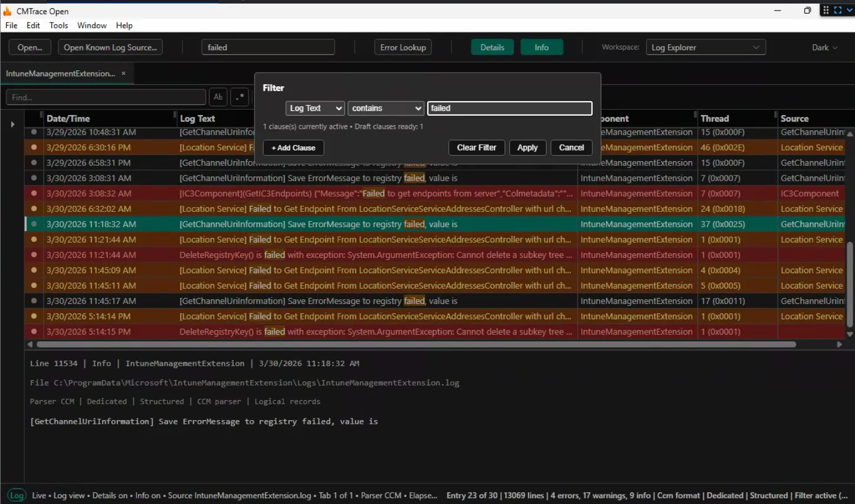Enable regex search with the .* icon
The image size is (855, 504).
(239, 97)
